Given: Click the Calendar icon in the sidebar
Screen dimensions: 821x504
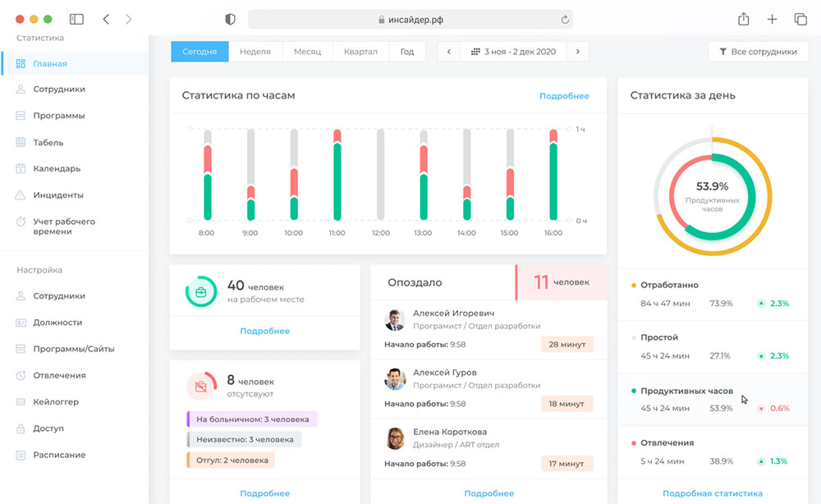Looking at the screenshot, I should [x=21, y=168].
